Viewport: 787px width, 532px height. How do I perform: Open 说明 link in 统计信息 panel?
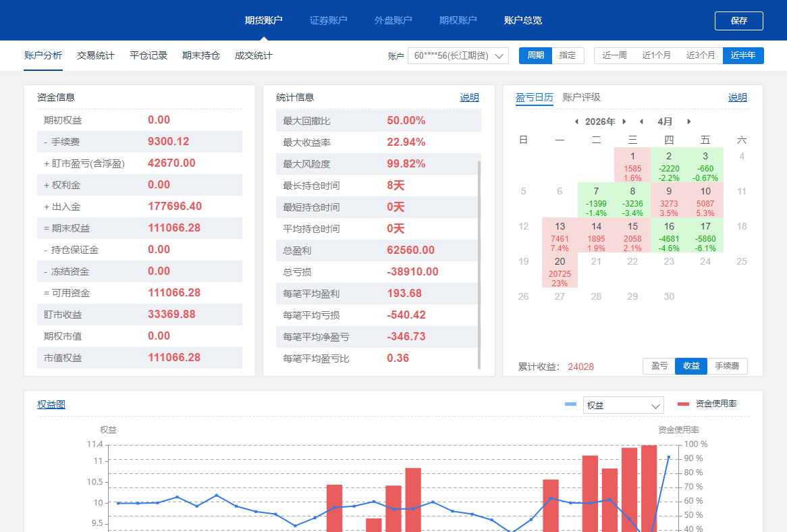pyautogui.click(x=470, y=97)
